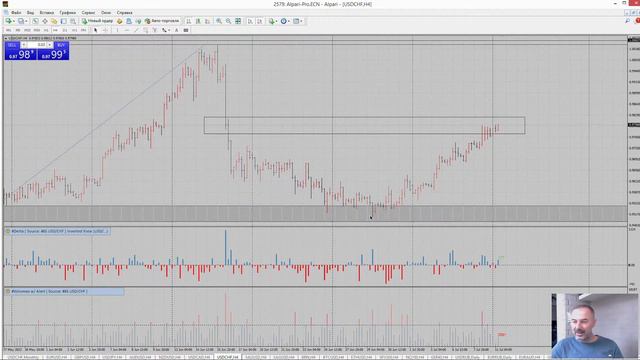Screen dimensions: 640x360
Task: Switch chart to candlesticks mode
Action: point(198,21)
